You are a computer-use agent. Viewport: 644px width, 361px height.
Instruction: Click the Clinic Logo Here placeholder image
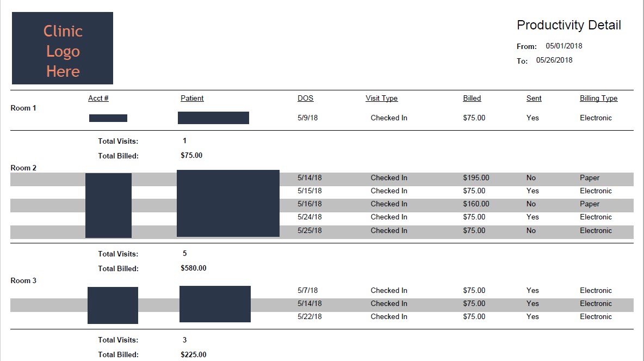pyautogui.click(x=63, y=48)
